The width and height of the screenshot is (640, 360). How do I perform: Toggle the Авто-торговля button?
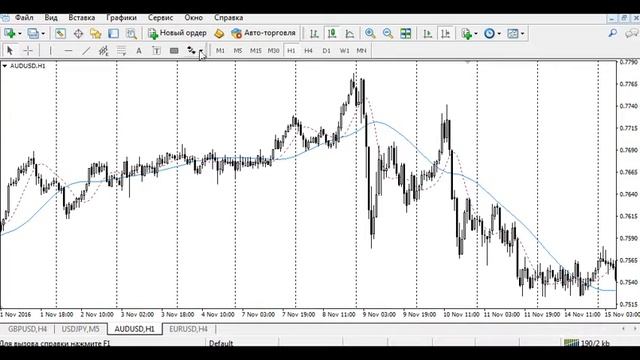tap(263, 33)
